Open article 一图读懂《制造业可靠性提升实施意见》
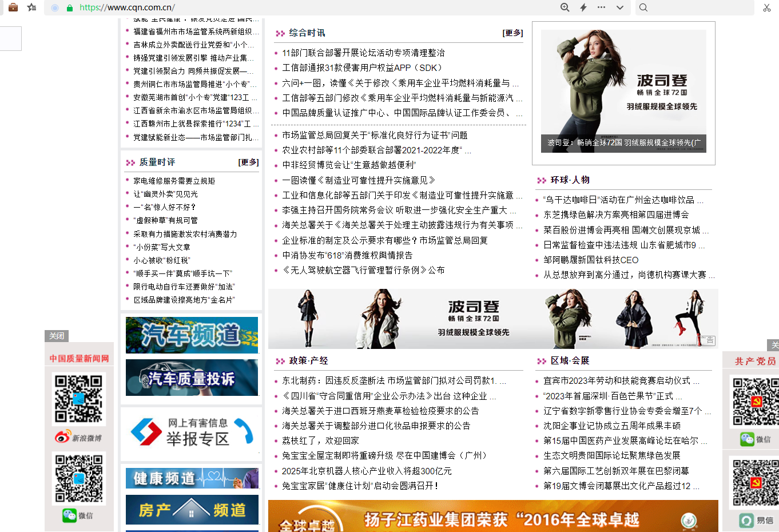Viewport: 779px width, 532px height. (x=359, y=180)
